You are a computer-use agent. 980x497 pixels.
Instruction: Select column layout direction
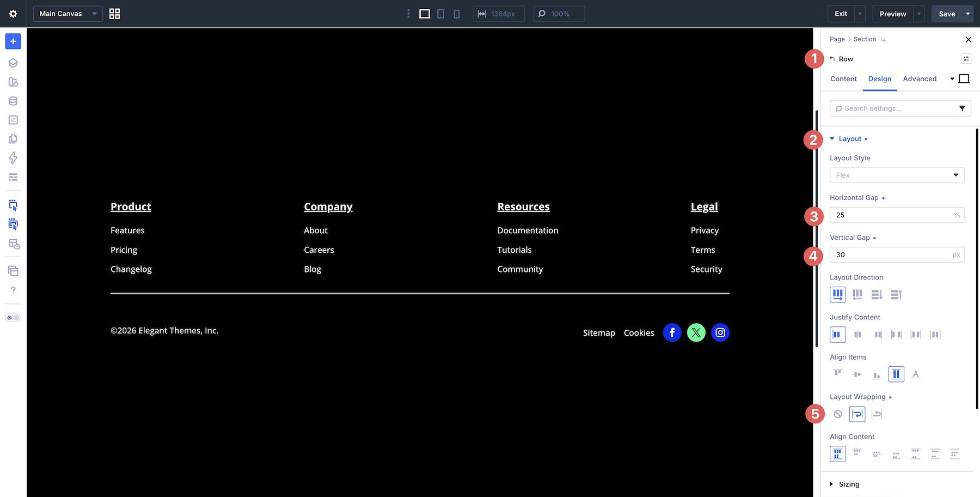pyautogui.click(x=877, y=295)
